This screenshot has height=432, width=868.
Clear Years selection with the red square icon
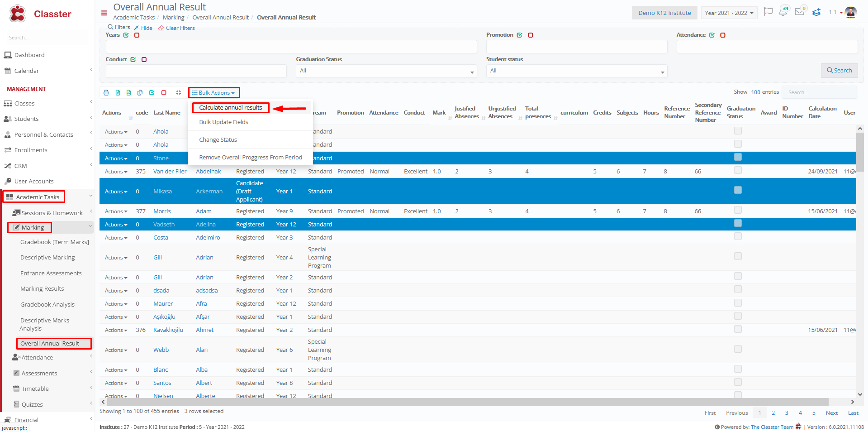(x=137, y=35)
